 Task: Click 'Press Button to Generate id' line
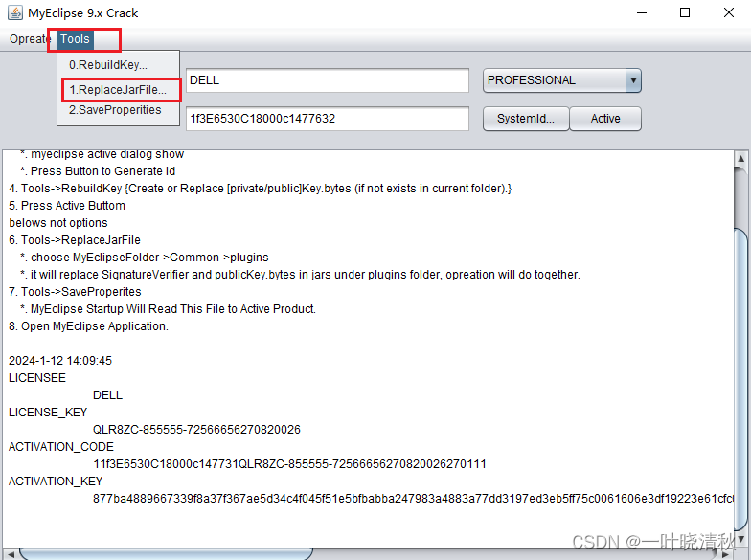tap(98, 171)
